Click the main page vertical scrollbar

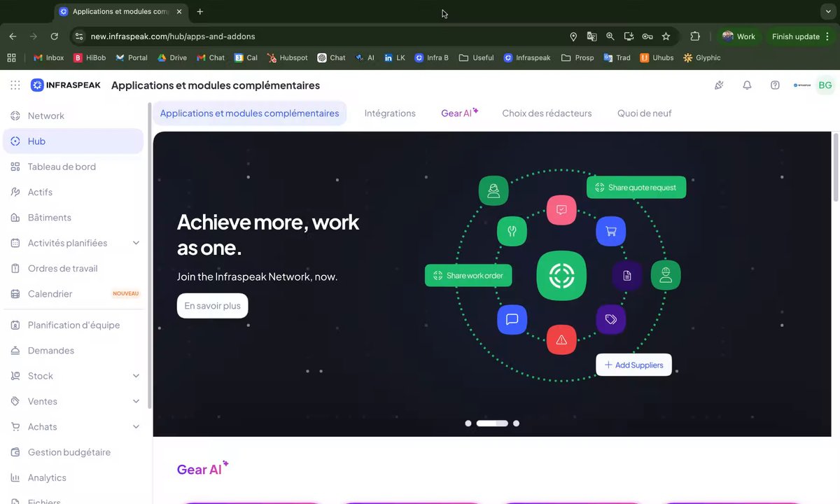pos(836,168)
